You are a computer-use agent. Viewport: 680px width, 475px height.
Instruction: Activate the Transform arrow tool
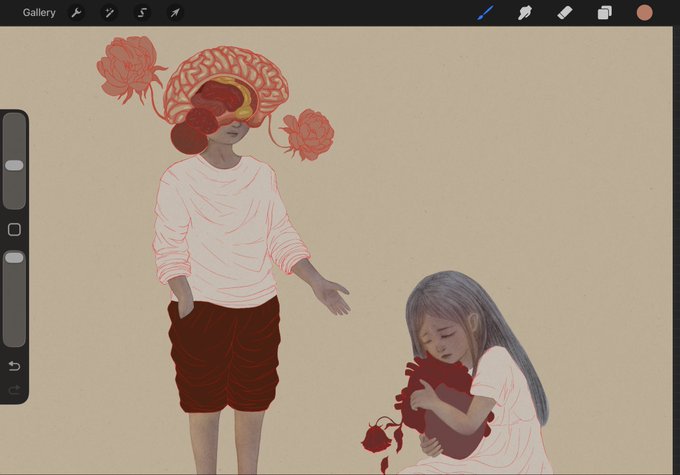(175, 13)
